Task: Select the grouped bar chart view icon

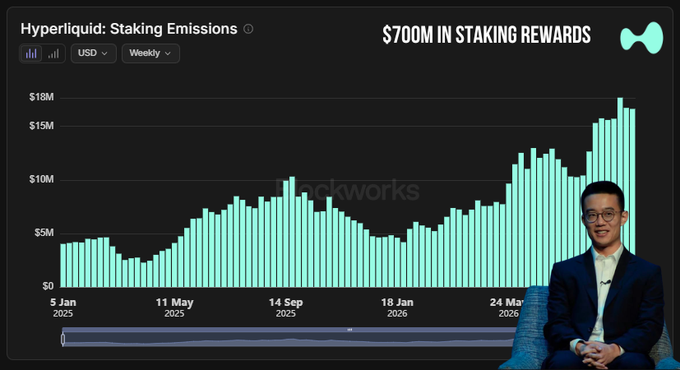Action: click(31, 53)
